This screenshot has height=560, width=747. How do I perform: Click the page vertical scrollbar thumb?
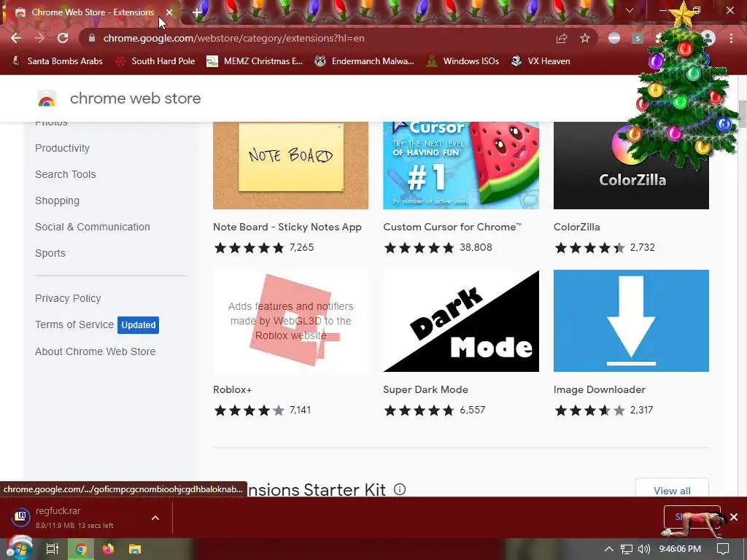[x=743, y=114]
